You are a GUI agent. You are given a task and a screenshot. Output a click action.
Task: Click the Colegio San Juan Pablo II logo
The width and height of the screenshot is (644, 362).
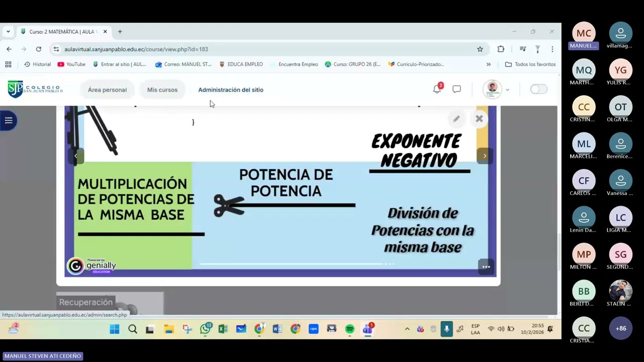coord(35,89)
